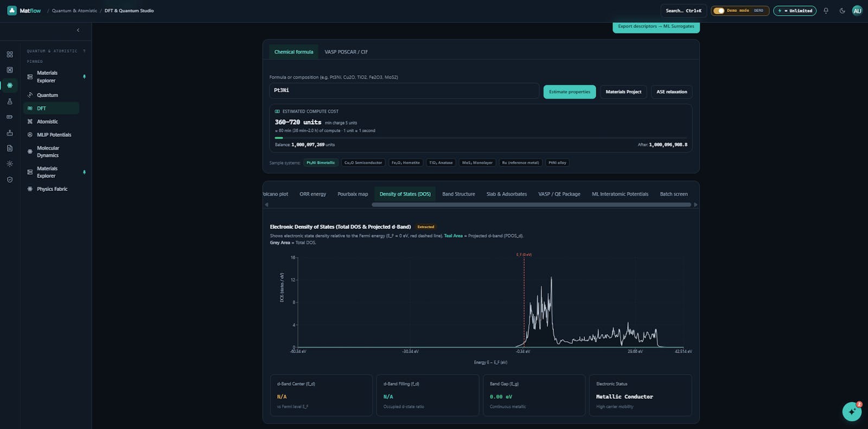This screenshot has width=868, height=429.
Task: Switch to the Band Structure tab
Action: 458,194
